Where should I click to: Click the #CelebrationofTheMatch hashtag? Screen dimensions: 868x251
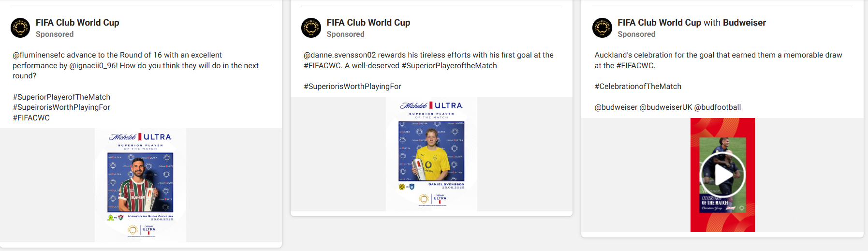coord(638,87)
